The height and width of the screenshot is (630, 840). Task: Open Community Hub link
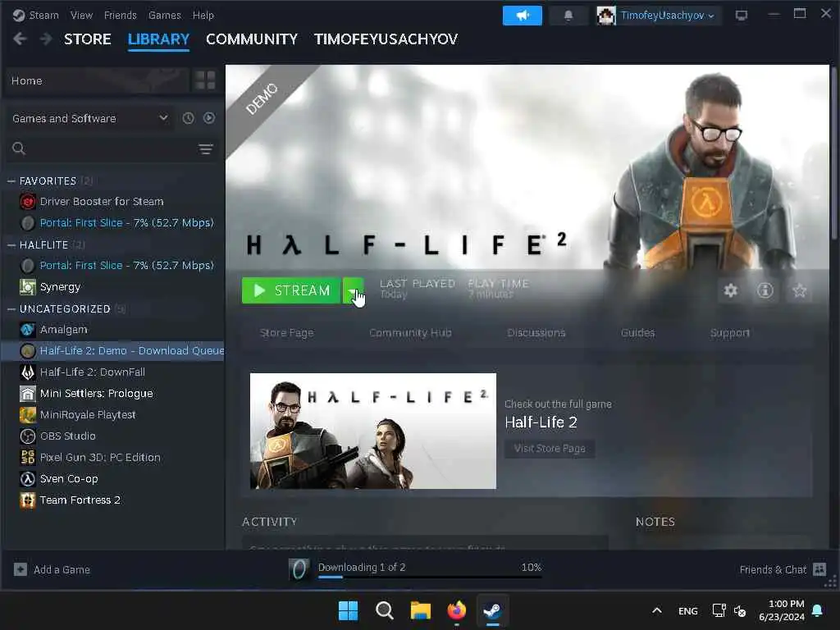pyautogui.click(x=410, y=333)
